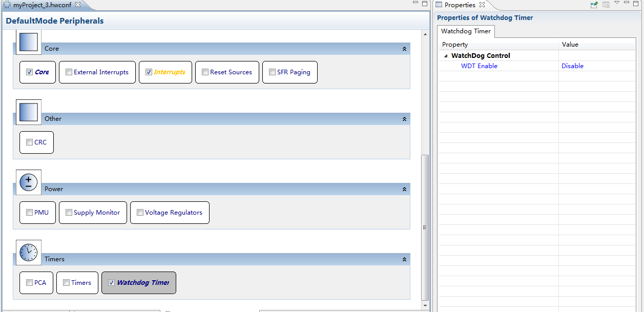Select the CRC peripheral label
Viewport: 644px width, 312px height.
[x=40, y=142]
